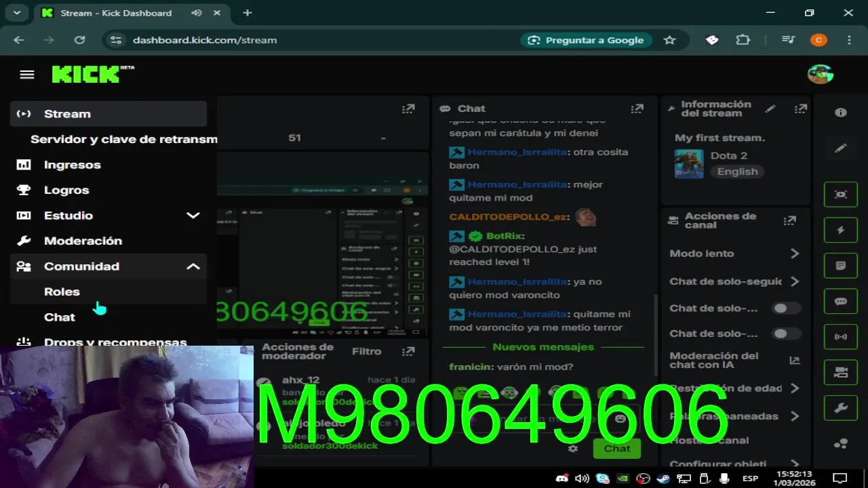Edit stream info with pencil in panel header

click(x=770, y=108)
